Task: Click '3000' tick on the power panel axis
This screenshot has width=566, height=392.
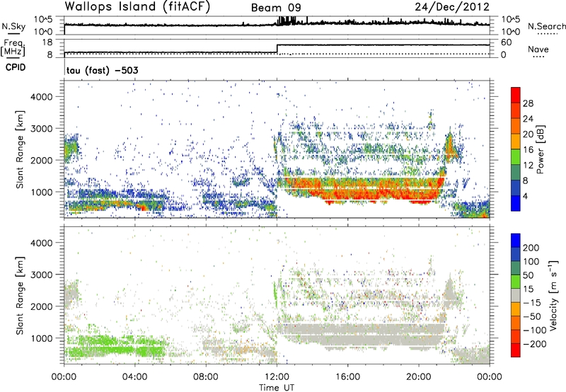Action: point(41,129)
